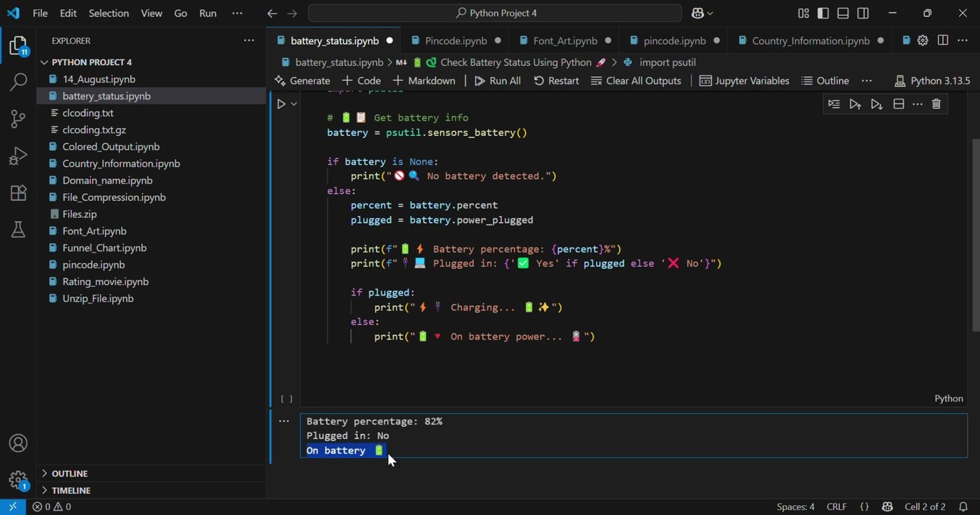This screenshot has height=515, width=980.
Task: Split the cell using the toolbar icon
Action: 899,104
